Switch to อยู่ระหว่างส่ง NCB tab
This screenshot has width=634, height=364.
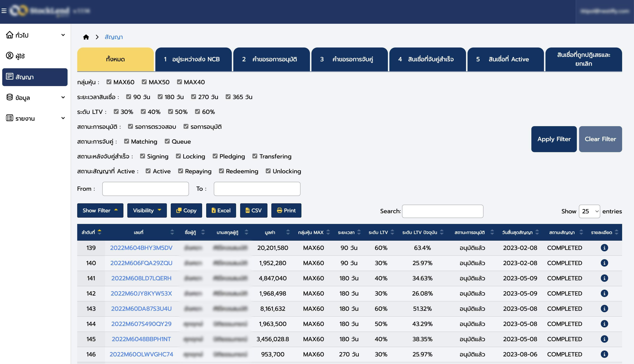point(193,59)
